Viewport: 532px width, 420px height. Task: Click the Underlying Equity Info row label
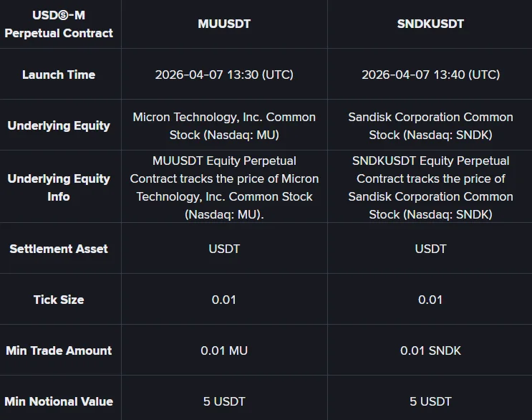[x=59, y=187]
